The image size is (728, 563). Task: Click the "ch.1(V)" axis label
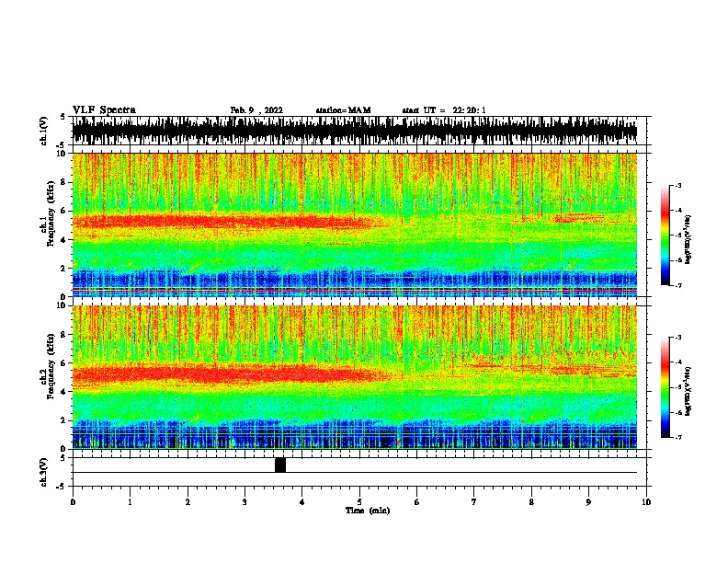[x=44, y=131]
